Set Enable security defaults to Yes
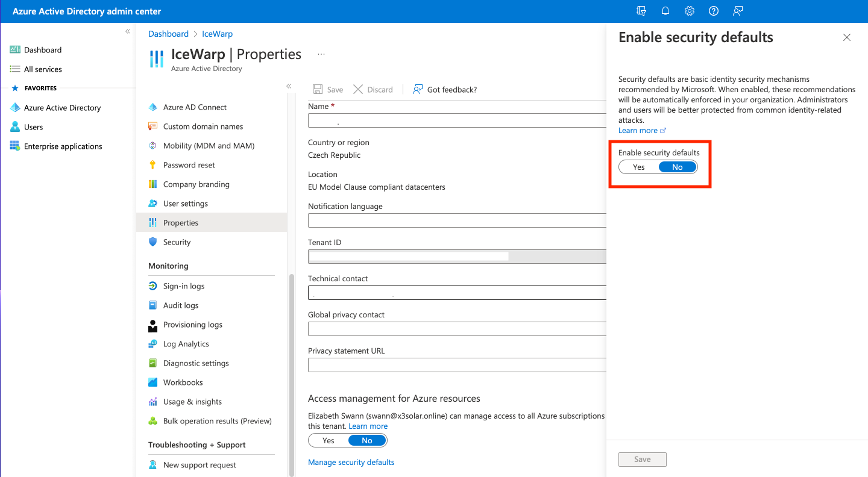Image resolution: width=868 pixels, height=477 pixels. [639, 167]
